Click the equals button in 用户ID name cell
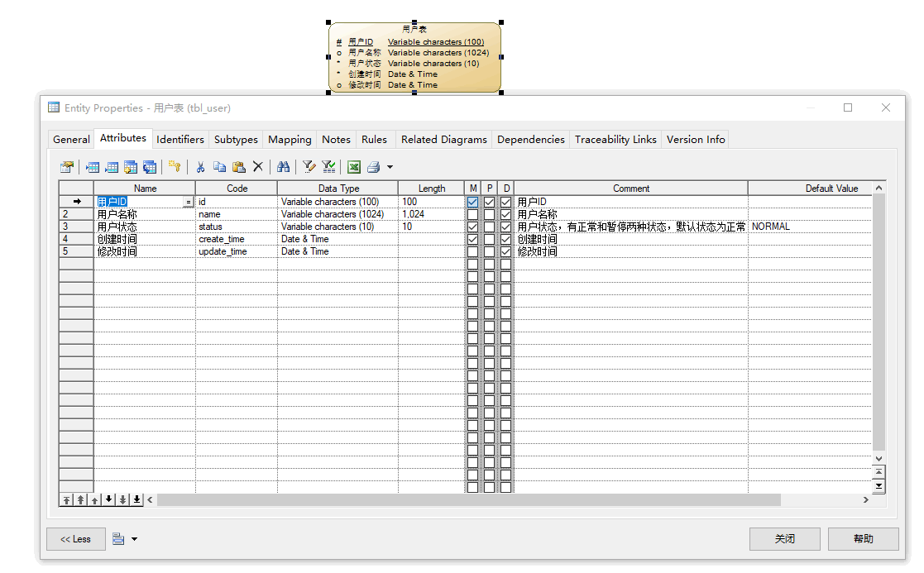Image resolution: width=924 pixels, height=573 pixels. pos(188,202)
